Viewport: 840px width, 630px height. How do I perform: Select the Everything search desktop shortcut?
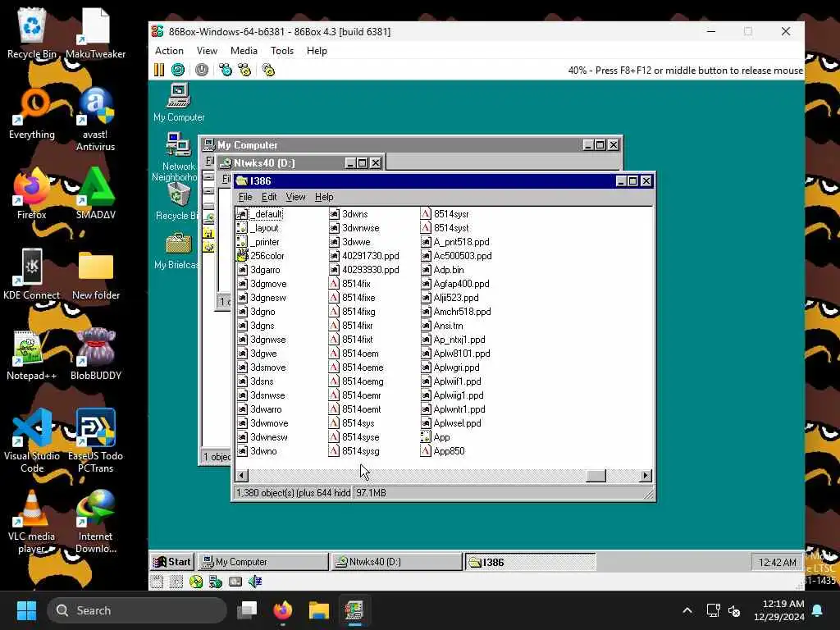32,113
